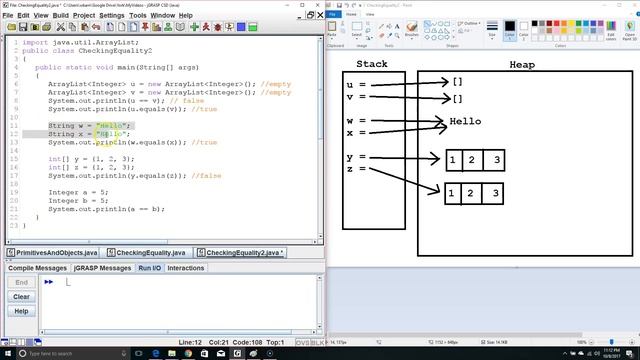Switch to CheckingEquality.java tab
This screenshot has height=360, width=640.
click(x=146, y=253)
